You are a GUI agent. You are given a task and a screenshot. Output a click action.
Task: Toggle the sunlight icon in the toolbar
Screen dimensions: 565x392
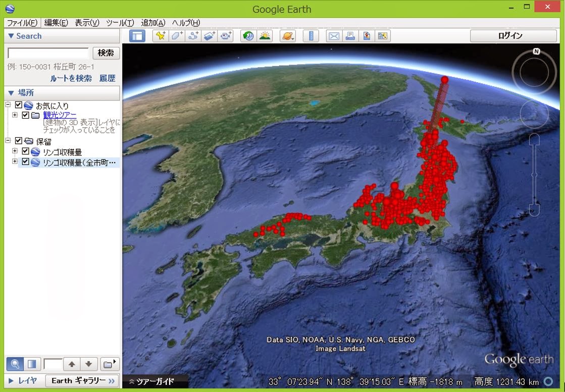point(265,36)
